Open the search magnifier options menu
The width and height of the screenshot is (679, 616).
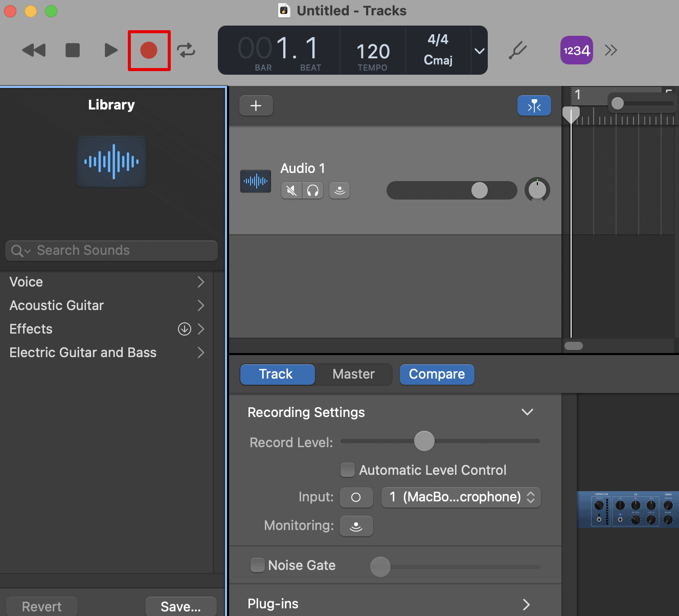click(21, 251)
